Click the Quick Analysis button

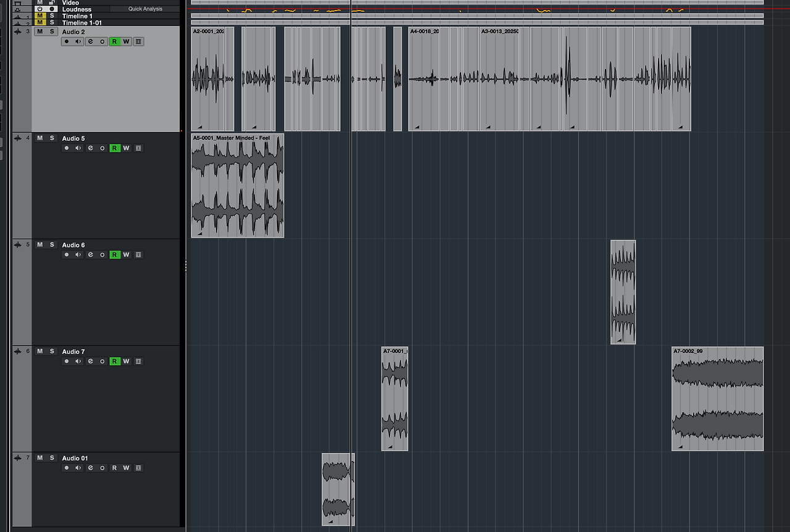tap(145, 9)
